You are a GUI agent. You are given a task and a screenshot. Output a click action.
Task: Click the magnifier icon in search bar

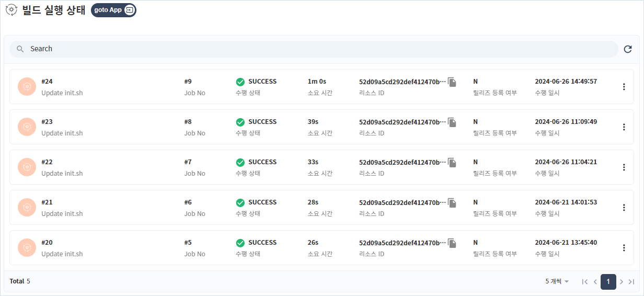point(20,49)
